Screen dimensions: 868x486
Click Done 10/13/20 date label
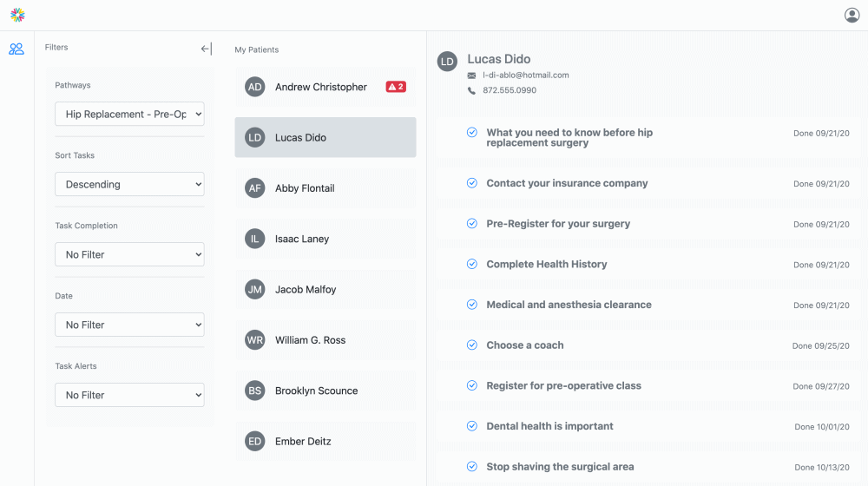pos(821,467)
